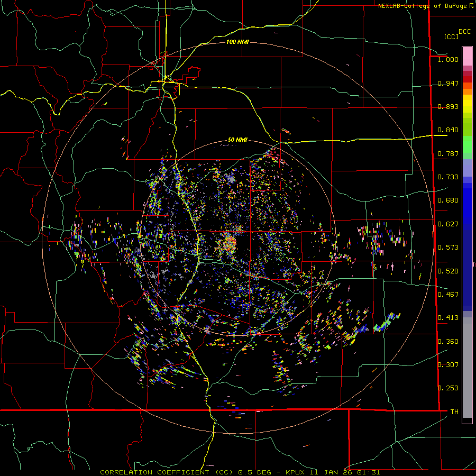
Task: Click the 01:31 timestamp in caption
Action: pos(368,472)
